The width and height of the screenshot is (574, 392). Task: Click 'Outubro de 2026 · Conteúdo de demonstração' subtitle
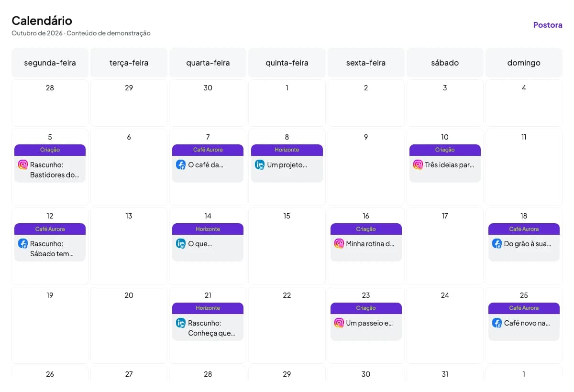click(x=81, y=33)
